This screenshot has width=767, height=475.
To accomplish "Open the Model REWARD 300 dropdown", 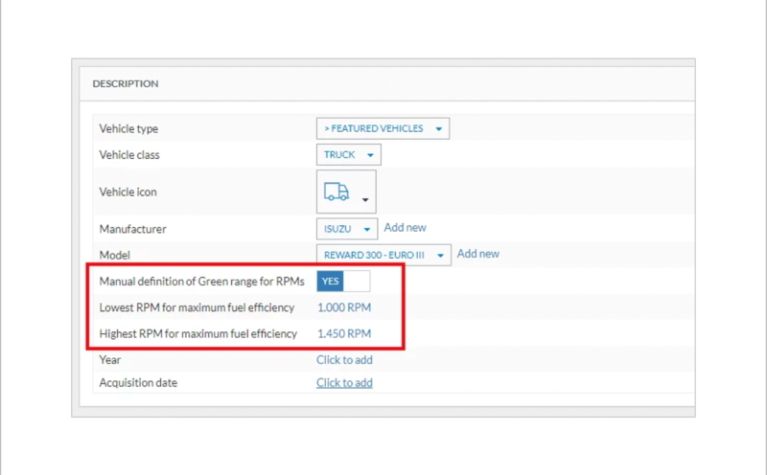I will tap(384, 255).
